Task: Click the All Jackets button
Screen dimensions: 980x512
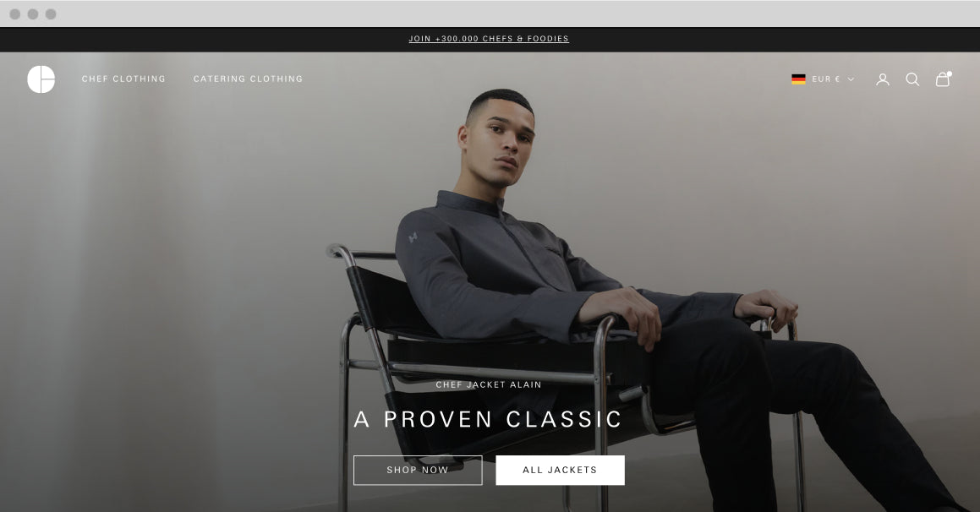Action: pos(560,470)
